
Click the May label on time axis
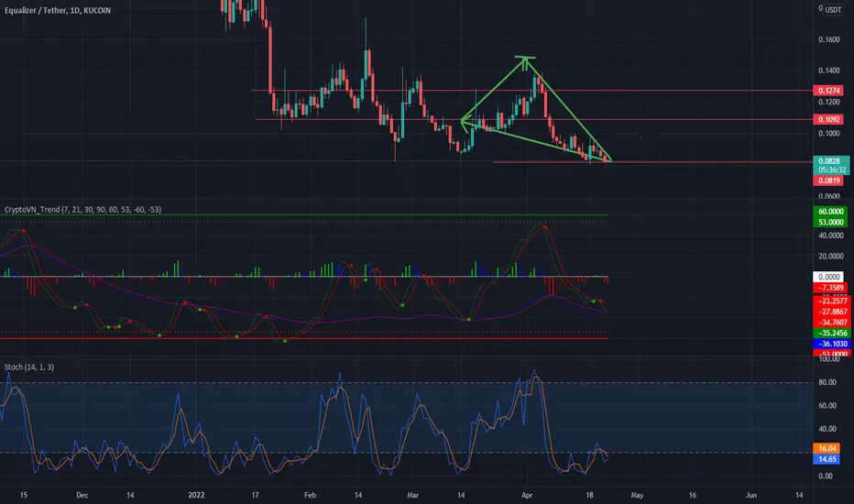click(x=637, y=495)
